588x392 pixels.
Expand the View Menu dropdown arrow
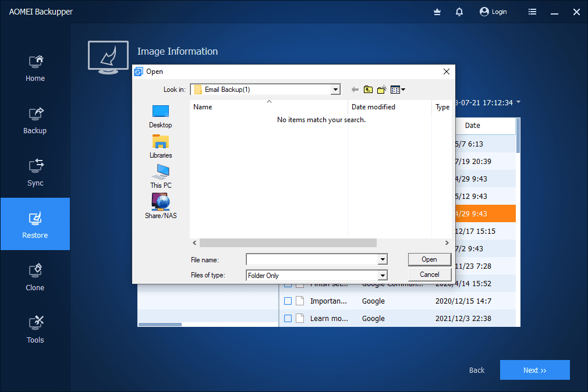pyautogui.click(x=403, y=90)
